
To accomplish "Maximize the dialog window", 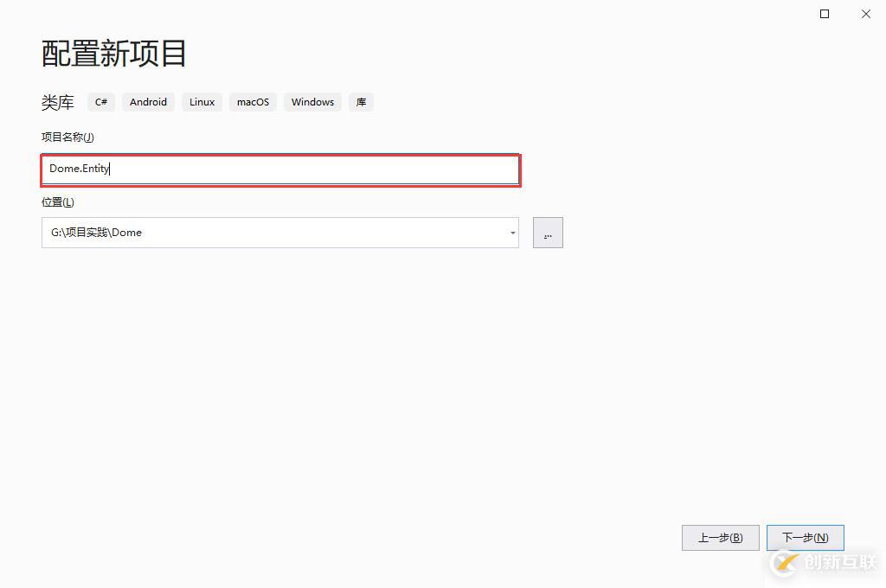I will click(x=825, y=14).
